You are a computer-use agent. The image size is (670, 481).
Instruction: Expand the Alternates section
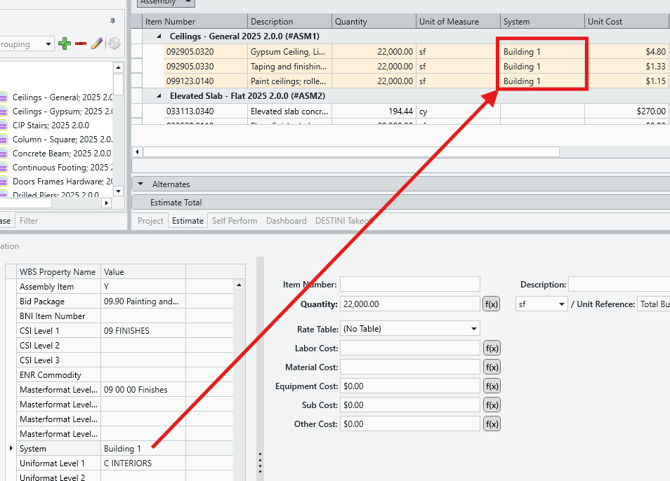tap(141, 184)
